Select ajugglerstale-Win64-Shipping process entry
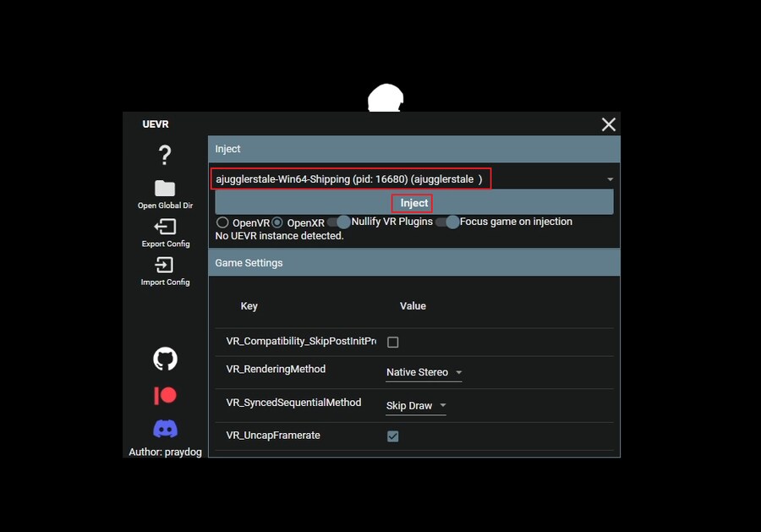The image size is (761, 532). tap(350, 179)
